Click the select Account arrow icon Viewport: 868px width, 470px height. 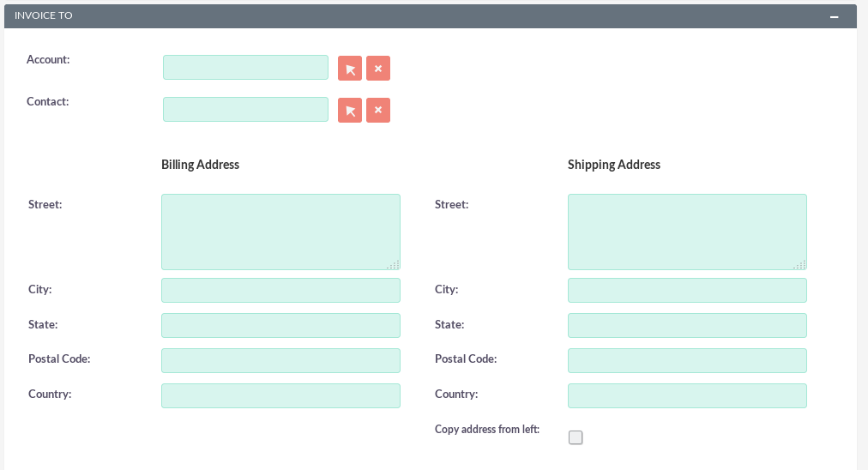[350, 69]
